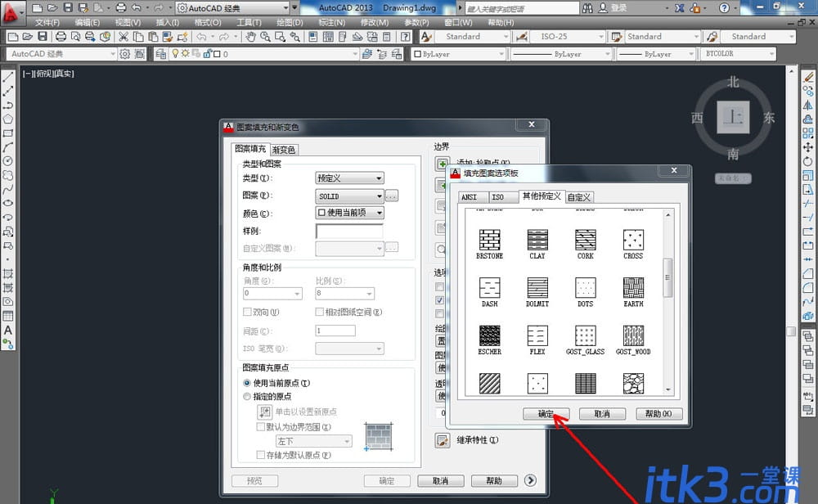Screen dimensions: 818x504
Task: Click 帮助 in the hatch dialog
Action: point(494,480)
